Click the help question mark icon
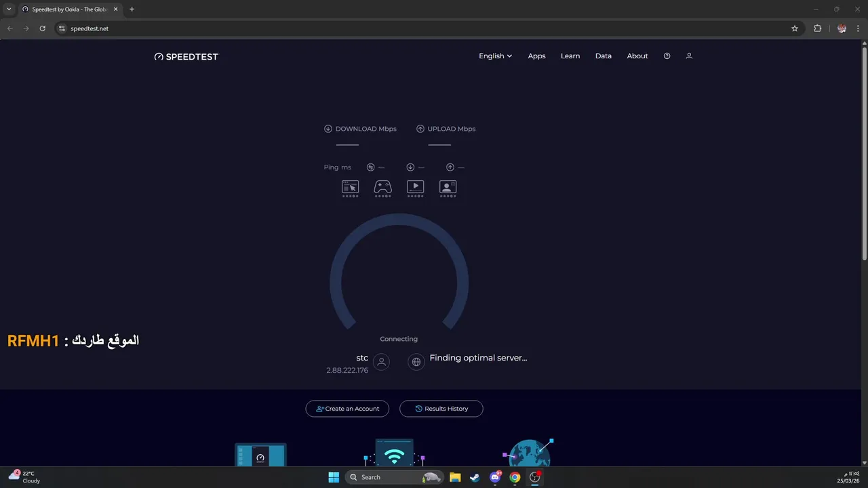 pyautogui.click(x=667, y=56)
